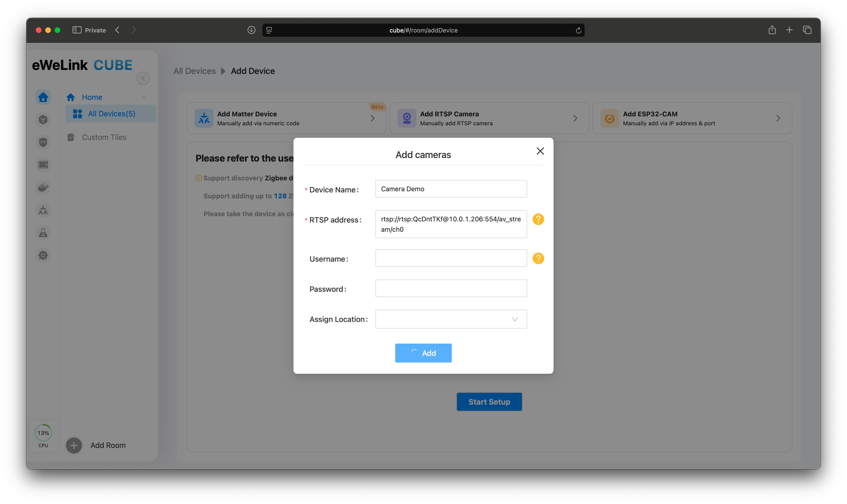Click the Start Setup button
The image size is (847, 504).
(x=489, y=402)
